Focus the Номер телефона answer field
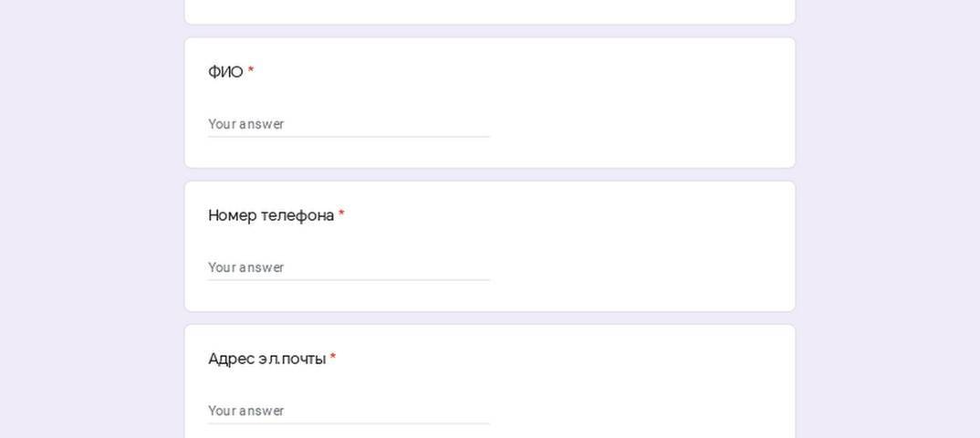Screen dimensions: 980x438 pos(349,267)
